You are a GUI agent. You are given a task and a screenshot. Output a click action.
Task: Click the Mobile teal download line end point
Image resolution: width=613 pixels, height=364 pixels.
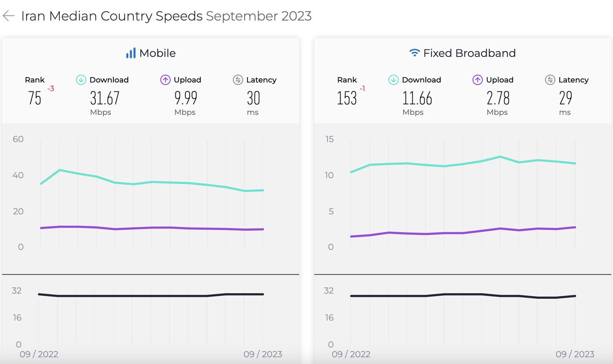263,190
